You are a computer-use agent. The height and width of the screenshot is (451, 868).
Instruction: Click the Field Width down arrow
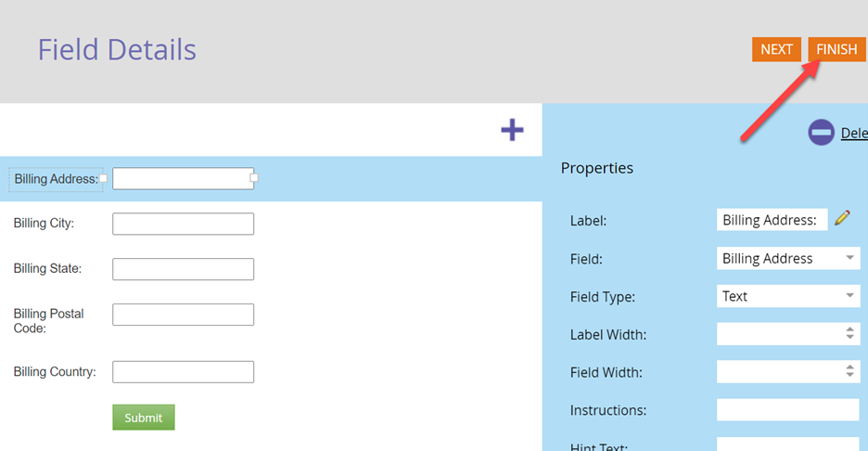849,375
